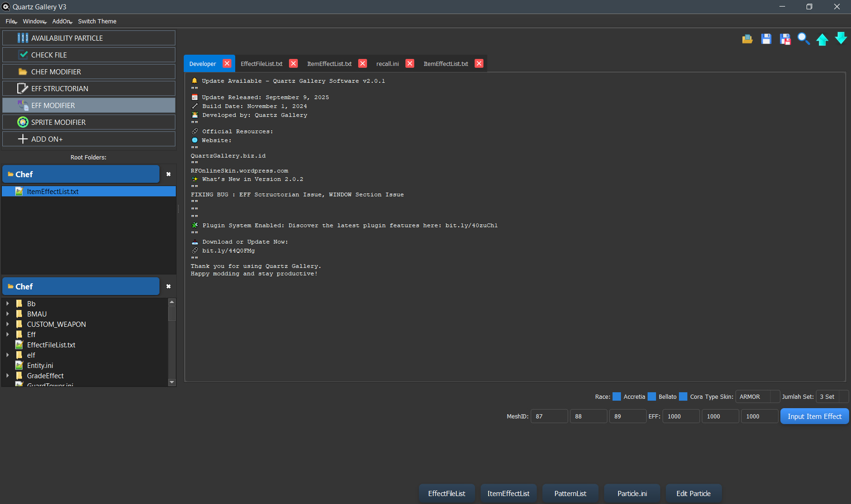
Task: Open the Type Skin ARMOR dropdown
Action: click(757, 396)
